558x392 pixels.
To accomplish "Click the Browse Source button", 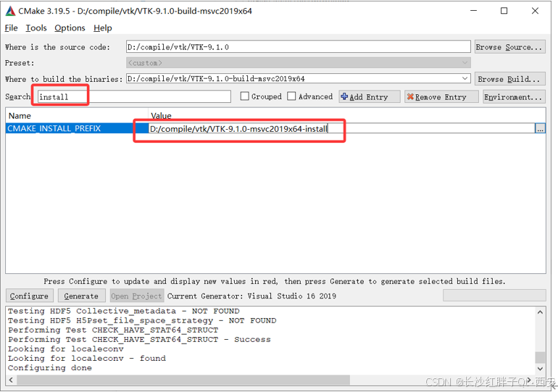I will (x=509, y=46).
